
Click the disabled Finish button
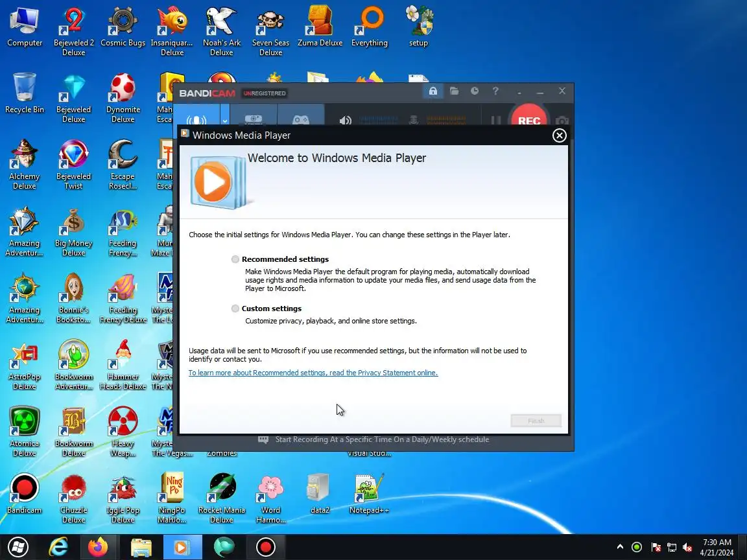[x=536, y=421]
